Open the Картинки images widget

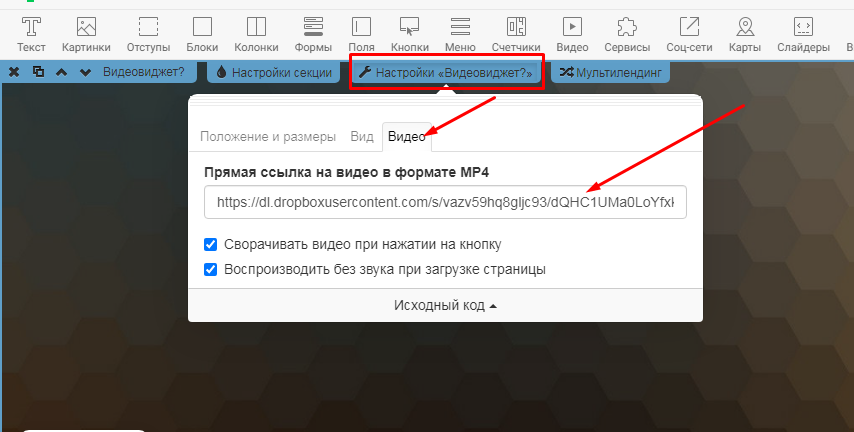(86, 33)
